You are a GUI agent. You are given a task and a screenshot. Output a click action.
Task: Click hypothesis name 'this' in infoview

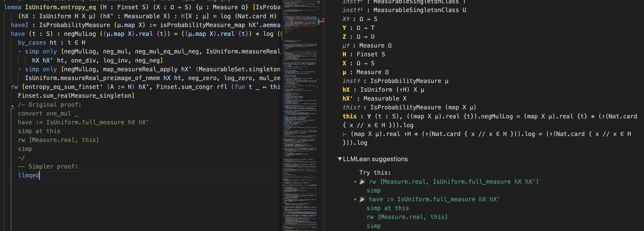[x=349, y=116]
